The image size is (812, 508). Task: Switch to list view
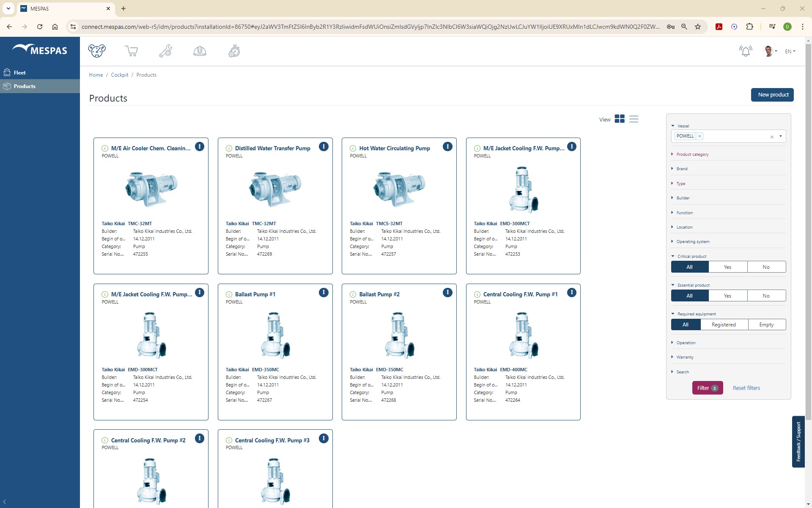click(634, 119)
